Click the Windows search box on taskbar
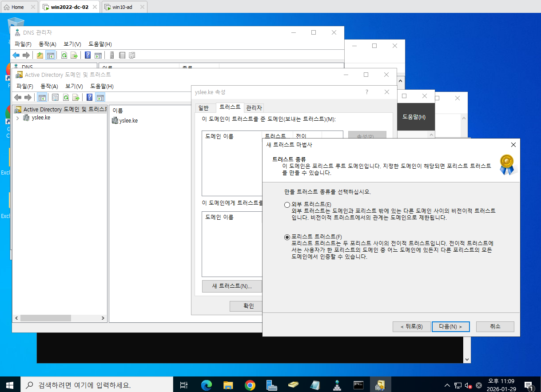Viewport: 541px width, 392px height. click(97, 385)
